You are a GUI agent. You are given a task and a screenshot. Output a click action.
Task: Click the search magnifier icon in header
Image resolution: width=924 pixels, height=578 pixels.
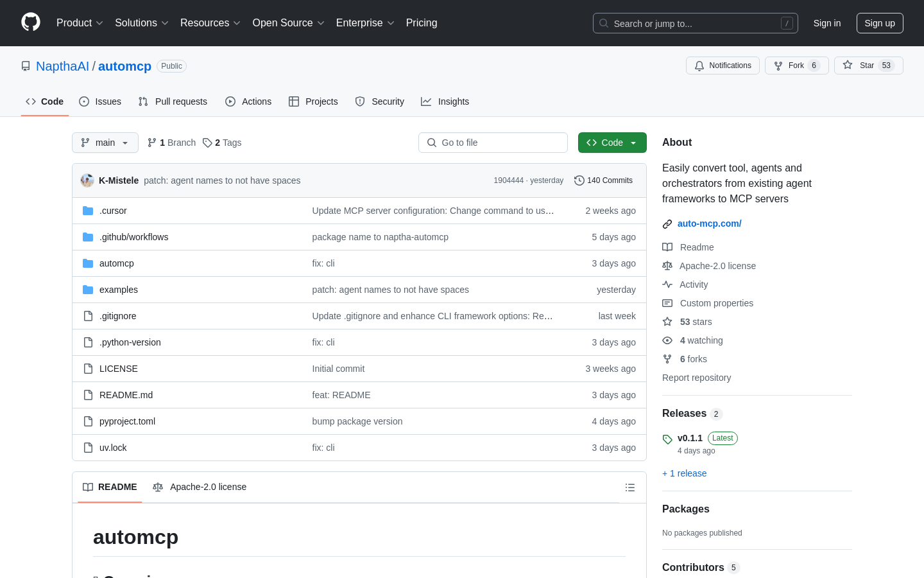(604, 23)
